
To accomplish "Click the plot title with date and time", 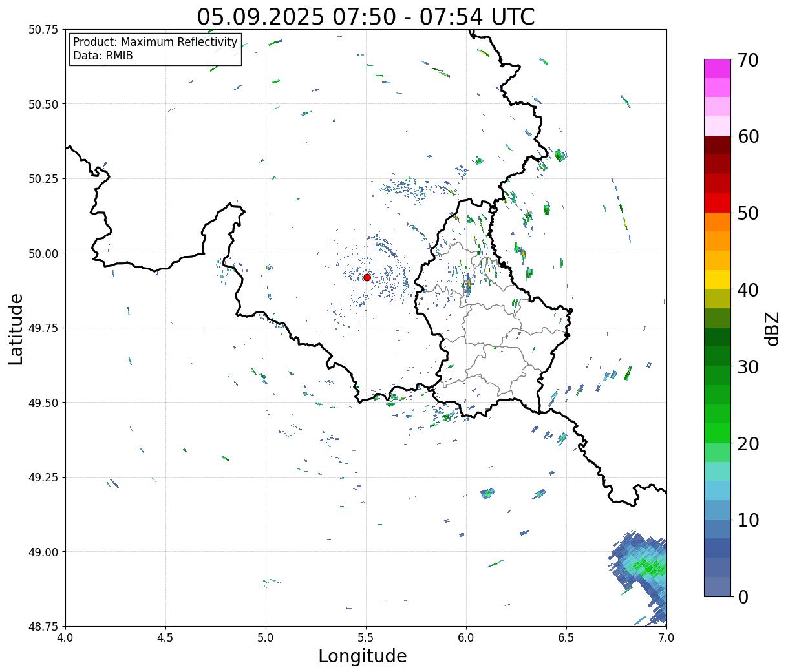I will (x=366, y=17).
